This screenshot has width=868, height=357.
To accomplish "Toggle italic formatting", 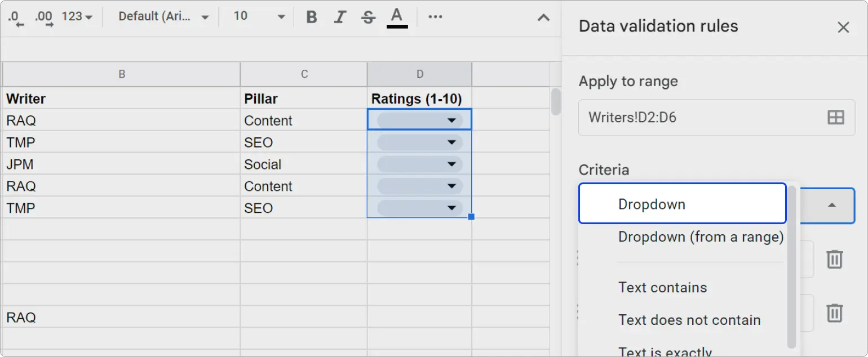I will (339, 17).
